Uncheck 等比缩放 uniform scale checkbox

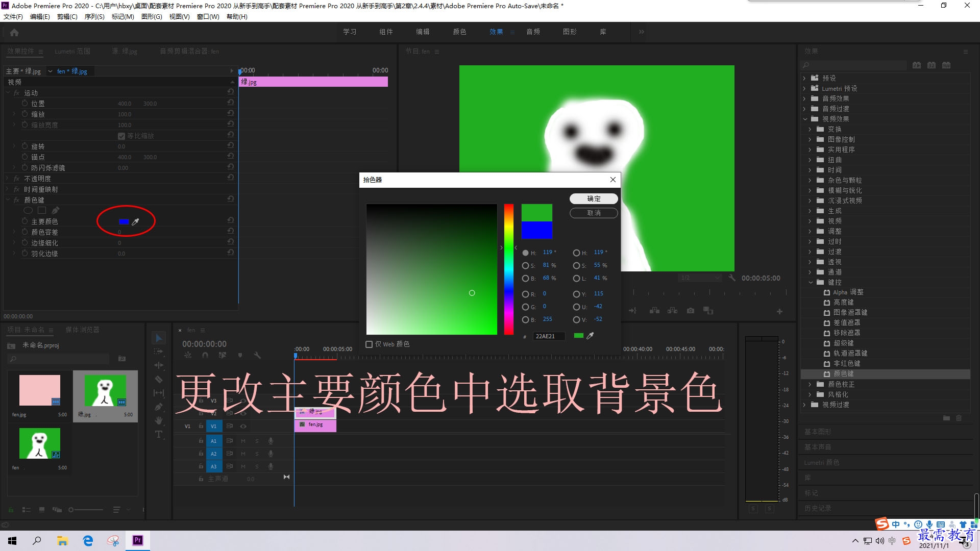coord(121,136)
